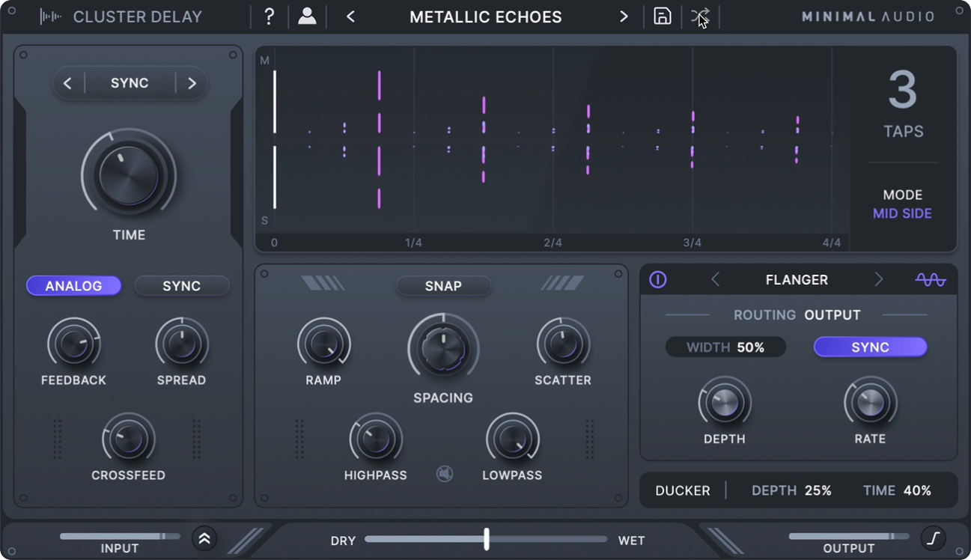Click the Flanger RATE knob
The height and width of the screenshot is (560, 971).
coord(870,403)
